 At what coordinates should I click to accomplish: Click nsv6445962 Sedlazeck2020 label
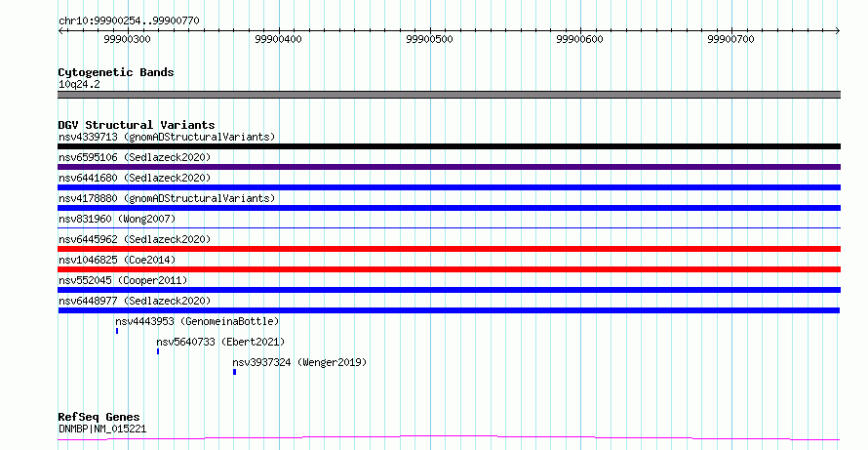pyautogui.click(x=135, y=239)
